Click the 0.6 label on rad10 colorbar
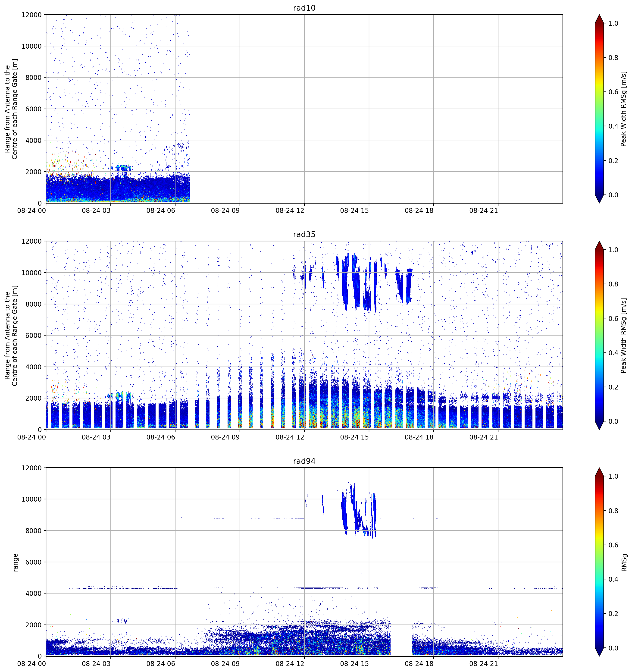This screenshot has width=632, height=672. click(x=613, y=92)
